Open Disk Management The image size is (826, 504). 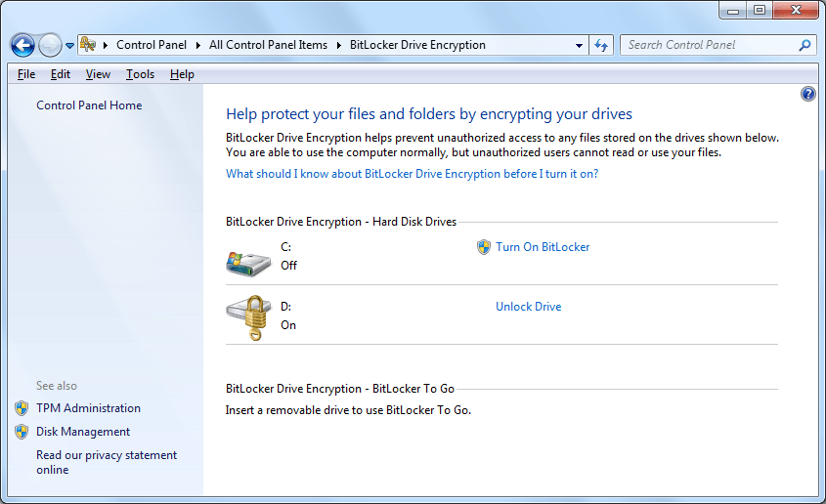[83, 432]
